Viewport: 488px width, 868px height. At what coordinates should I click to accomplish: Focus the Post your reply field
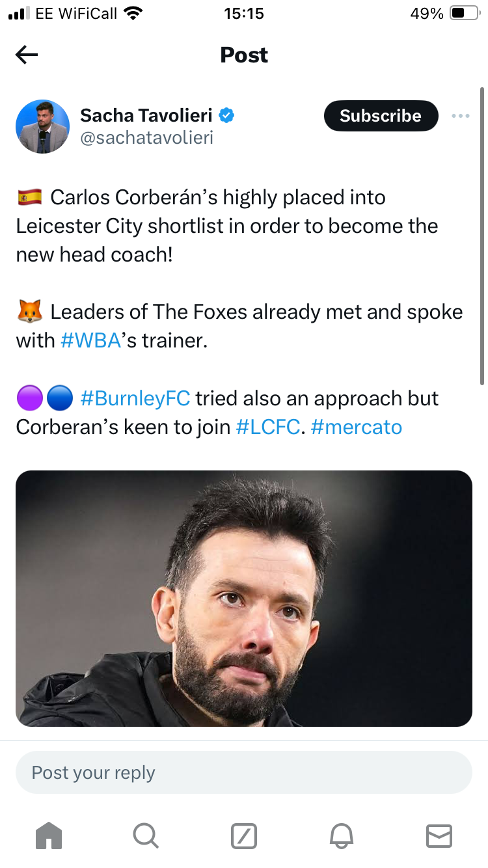244,772
